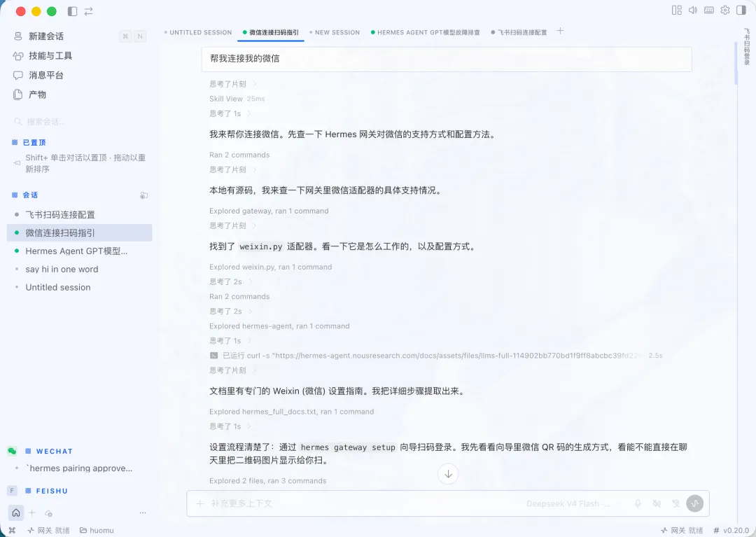This screenshot has width=756, height=537.
Task: Open the say hi in one word conversation
Action: 80,270
